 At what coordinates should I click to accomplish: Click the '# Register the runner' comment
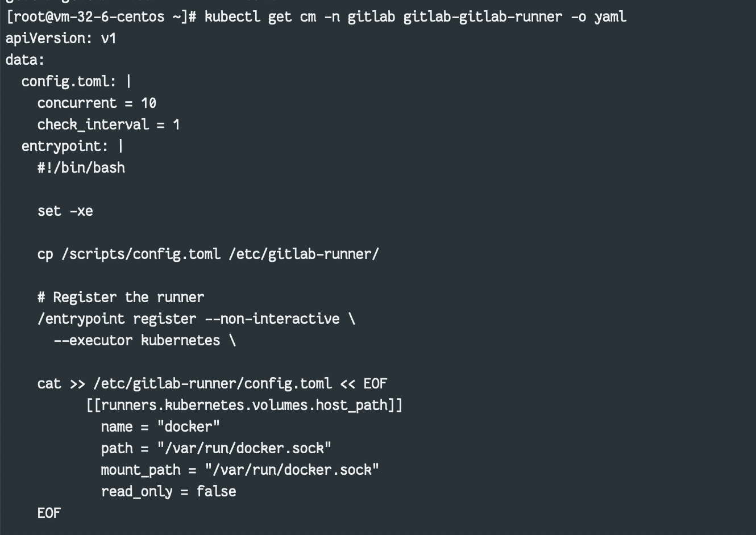pyautogui.click(x=121, y=298)
